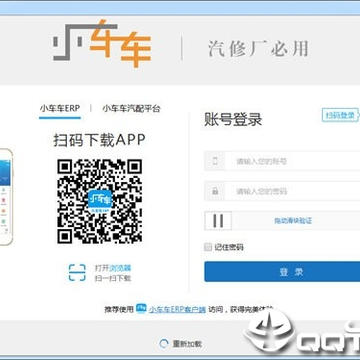Click the 扫码登录 scan login button

pyautogui.click(x=340, y=115)
